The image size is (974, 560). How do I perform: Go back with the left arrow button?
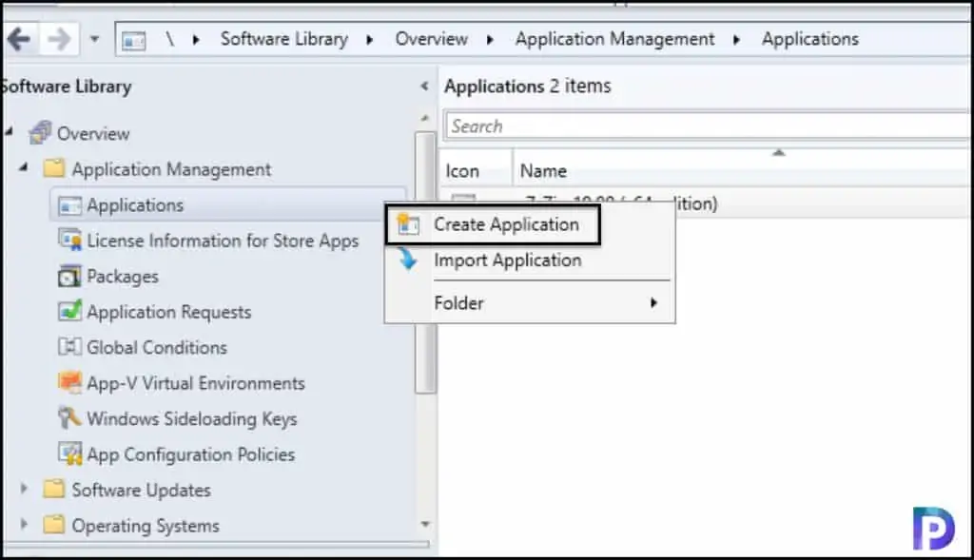19,40
